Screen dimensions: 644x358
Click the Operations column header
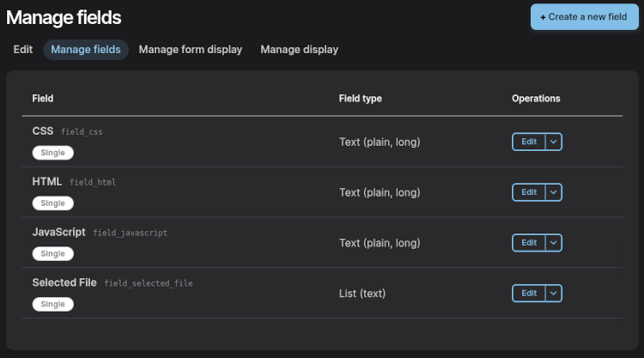536,99
